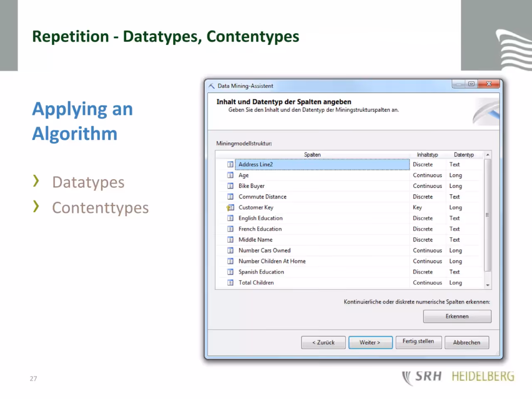
Task: Select the Age column name
Action: tap(244, 175)
